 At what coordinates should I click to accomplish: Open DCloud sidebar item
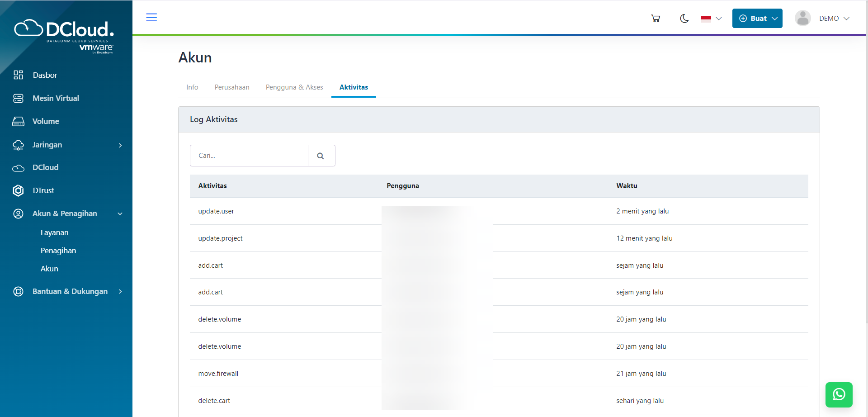45,167
